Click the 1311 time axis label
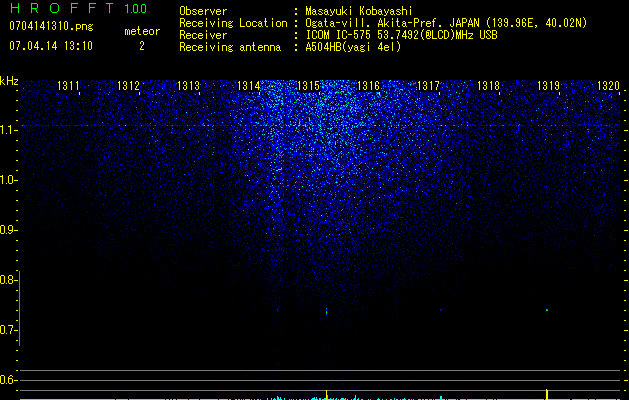629x400 pixels. 68,85
